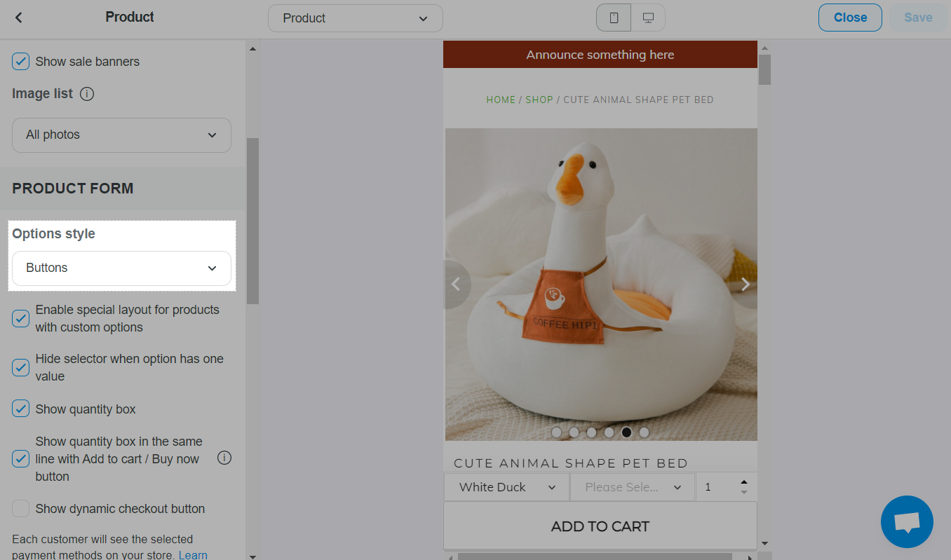Open the Options style Buttons dropdown
This screenshot has height=560, width=951.
121,268
